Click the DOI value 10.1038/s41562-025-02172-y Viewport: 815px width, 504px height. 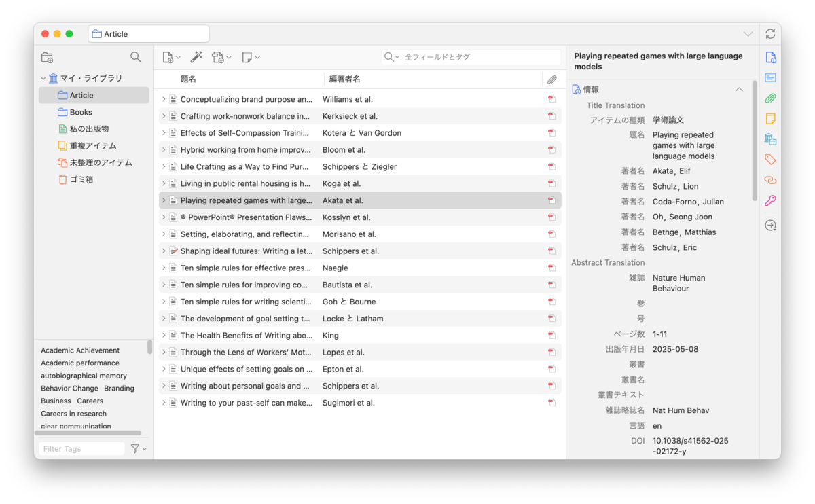point(690,446)
